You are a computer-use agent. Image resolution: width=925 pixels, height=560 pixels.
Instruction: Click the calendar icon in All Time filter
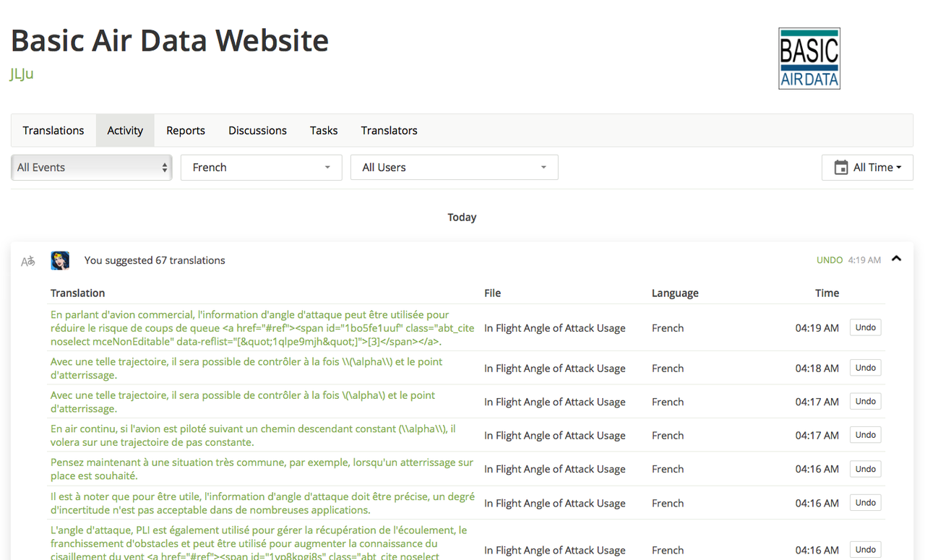(x=841, y=168)
